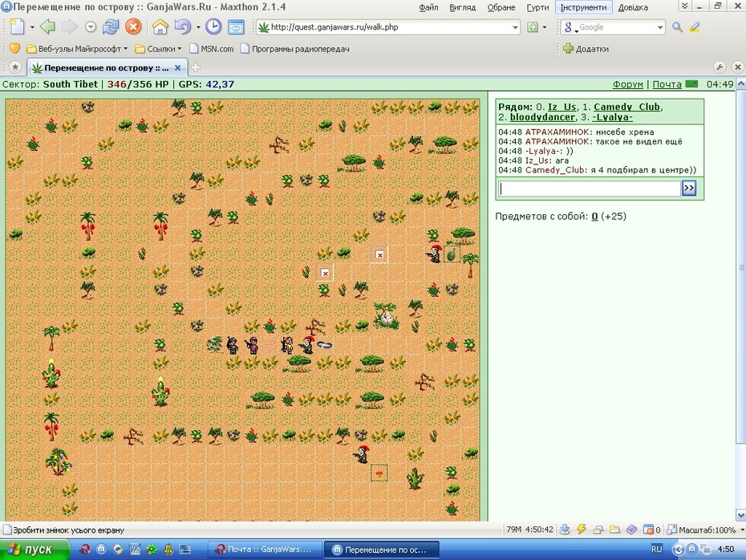Pick up the red mushroom item on map
This screenshot has height=560, width=746.
pos(379,473)
